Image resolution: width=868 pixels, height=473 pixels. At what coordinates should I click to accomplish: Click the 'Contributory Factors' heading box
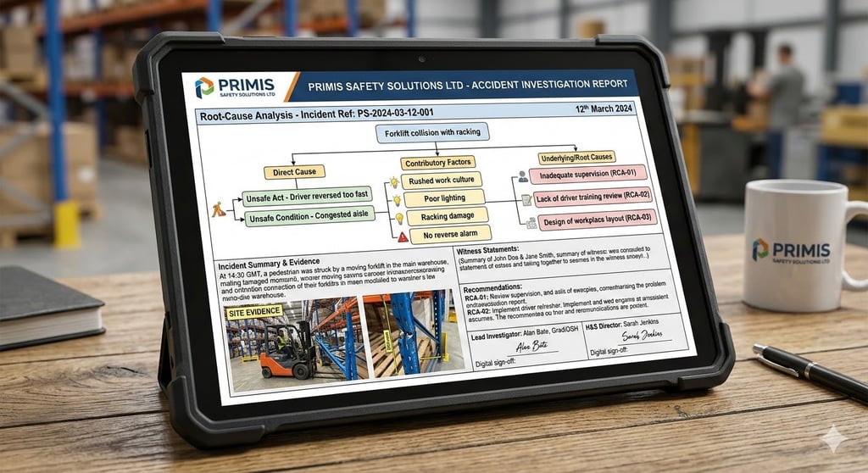(438, 163)
